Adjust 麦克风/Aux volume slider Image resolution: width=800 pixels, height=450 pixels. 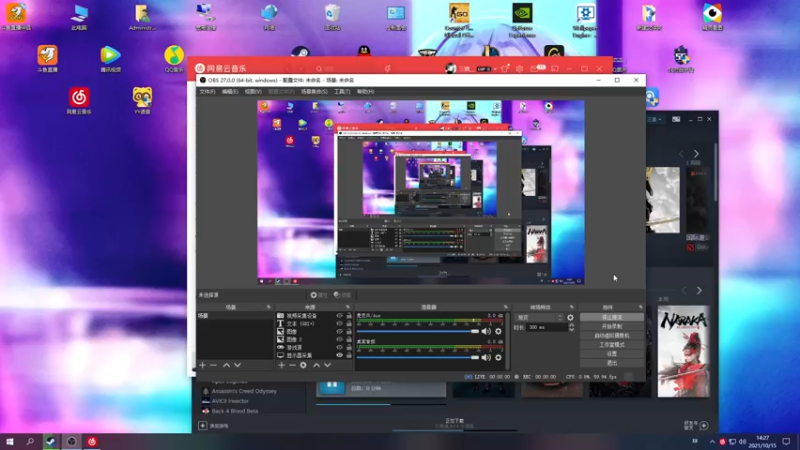418,331
